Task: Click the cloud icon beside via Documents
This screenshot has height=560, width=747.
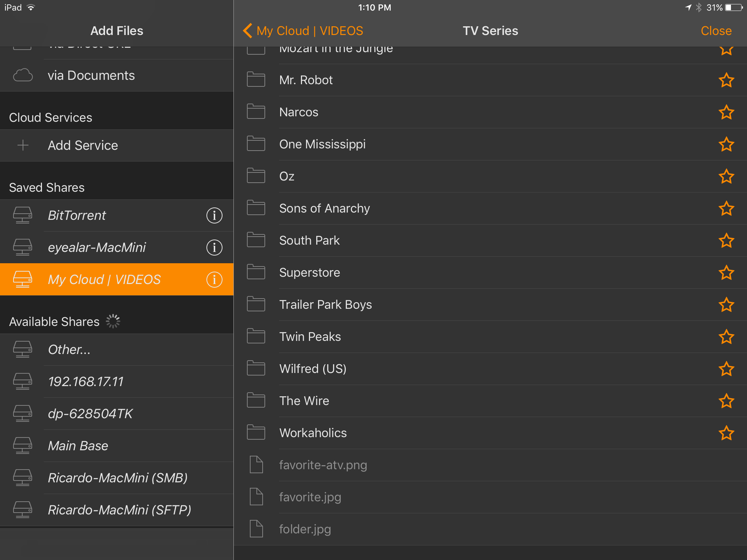Action: coord(23,75)
